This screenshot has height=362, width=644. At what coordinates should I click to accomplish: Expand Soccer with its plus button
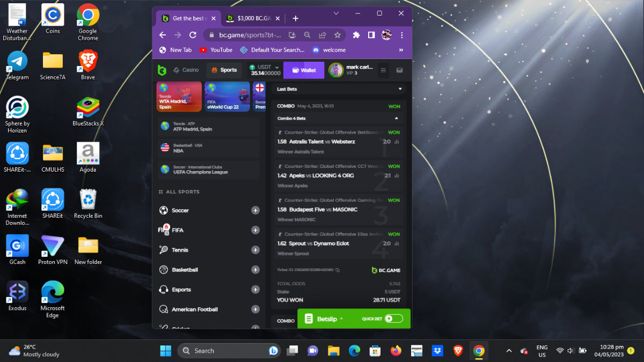tap(255, 210)
